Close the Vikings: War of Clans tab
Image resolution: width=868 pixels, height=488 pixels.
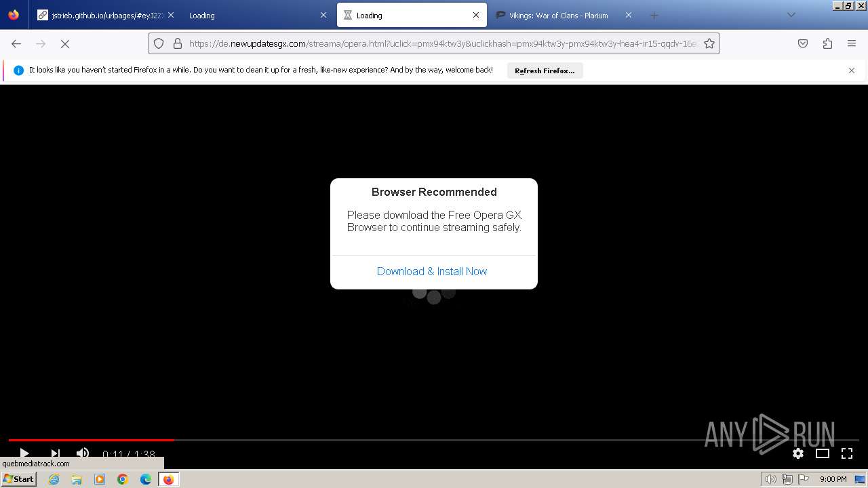pos(628,15)
